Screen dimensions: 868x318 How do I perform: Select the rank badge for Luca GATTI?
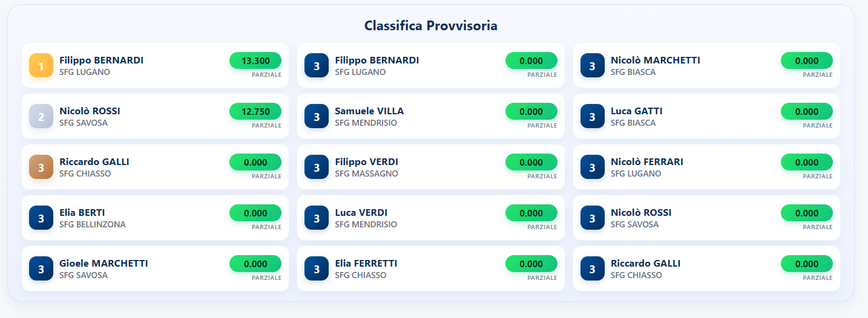pyautogui.click(x=592, y=116)
